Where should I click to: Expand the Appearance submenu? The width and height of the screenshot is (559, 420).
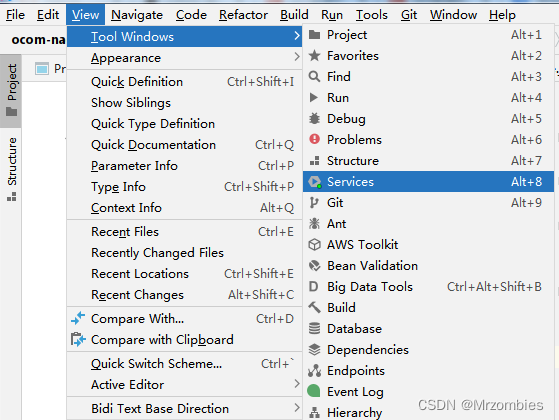[x=184, y=58]
